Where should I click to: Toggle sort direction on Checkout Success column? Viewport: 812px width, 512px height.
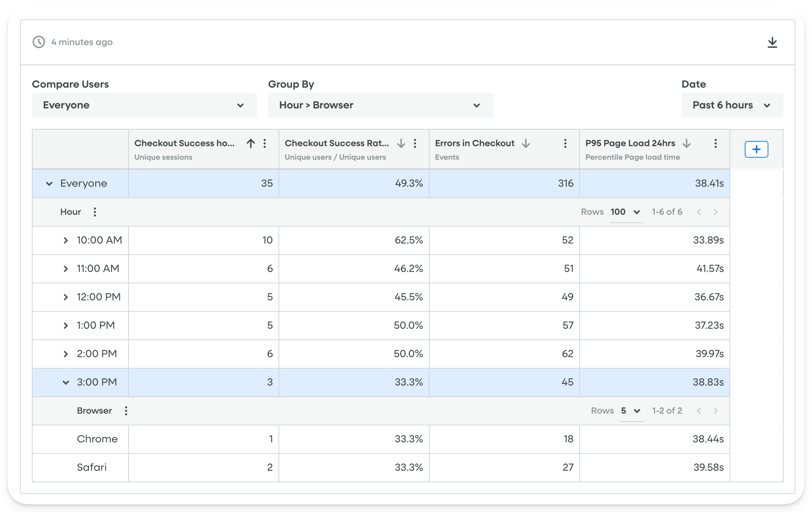click(250, 143)
